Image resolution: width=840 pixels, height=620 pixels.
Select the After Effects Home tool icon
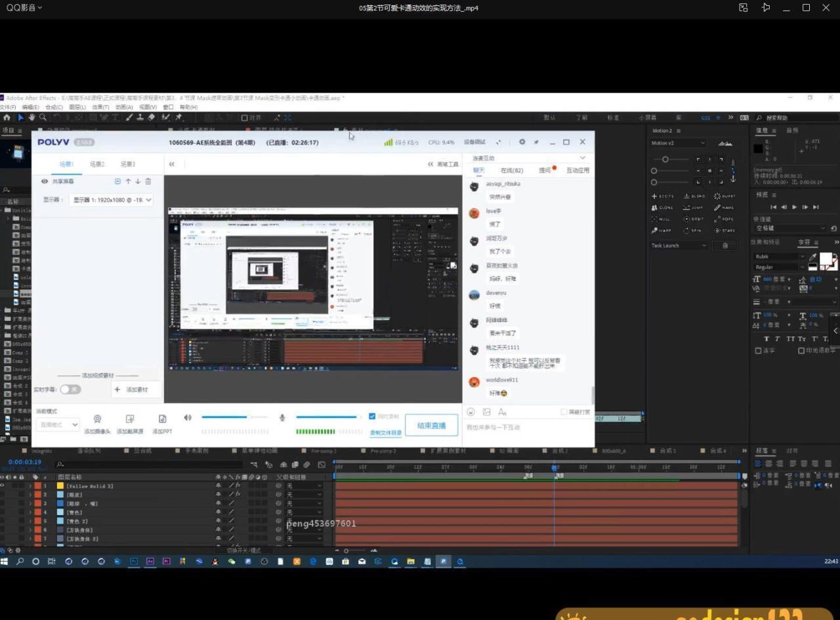7,117
